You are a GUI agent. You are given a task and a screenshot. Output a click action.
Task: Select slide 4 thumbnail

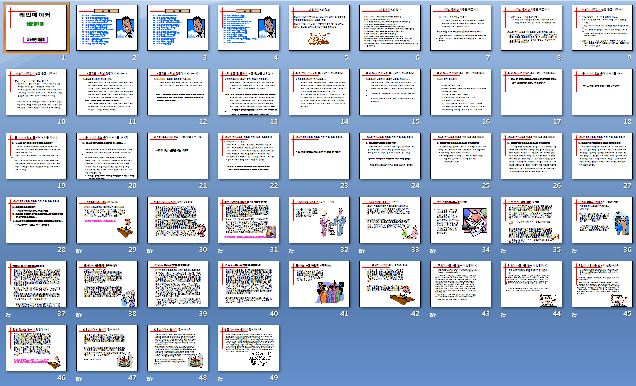point(248,28)
